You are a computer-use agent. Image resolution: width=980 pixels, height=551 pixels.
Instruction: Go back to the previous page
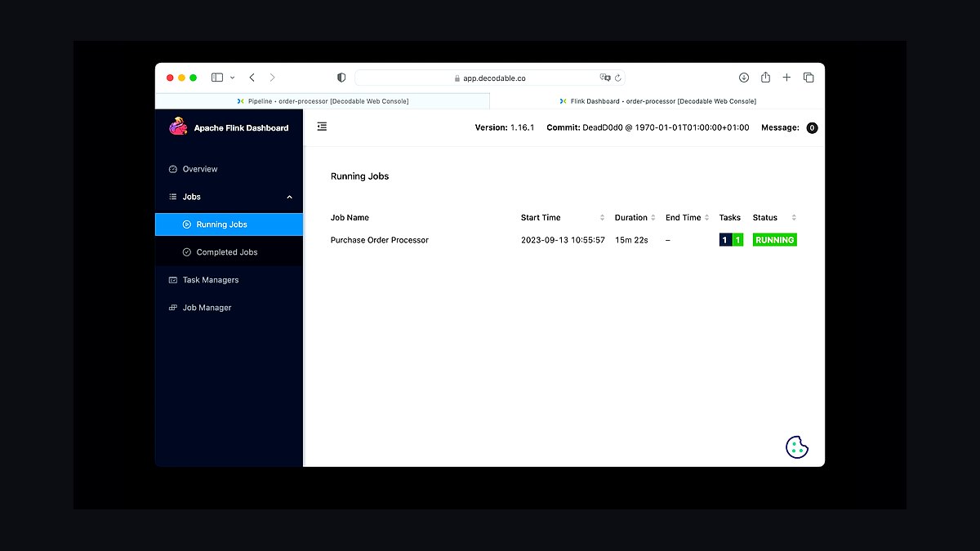[x=252, y=78]
